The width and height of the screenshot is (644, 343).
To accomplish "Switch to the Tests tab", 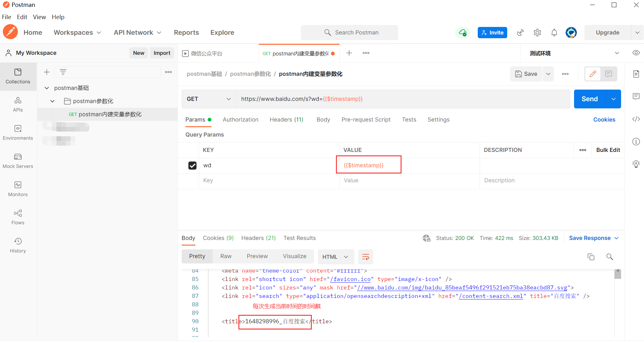I will [409, 120].
